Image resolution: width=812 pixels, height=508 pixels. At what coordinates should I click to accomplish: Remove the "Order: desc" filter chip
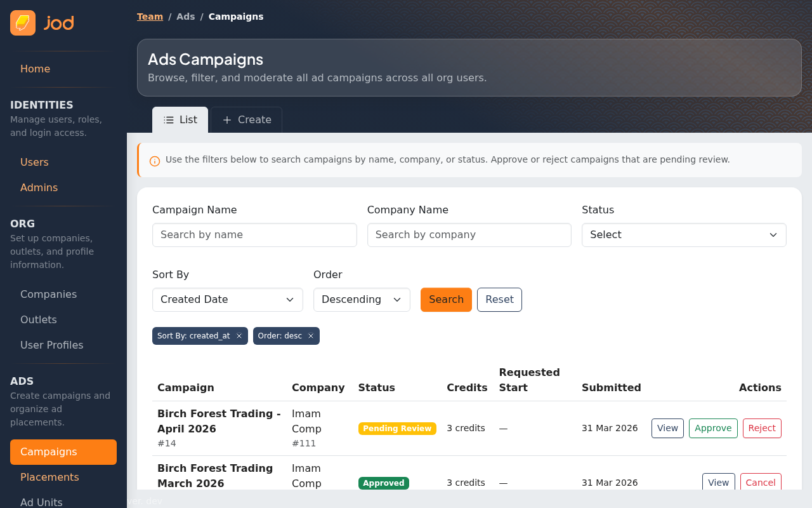pyautogui.click(x=310, y=336)
